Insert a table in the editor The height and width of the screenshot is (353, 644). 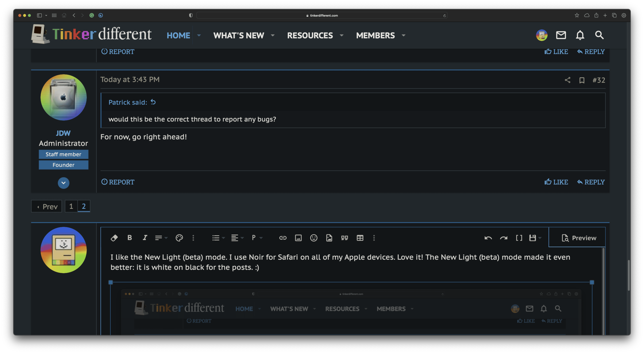360,238
